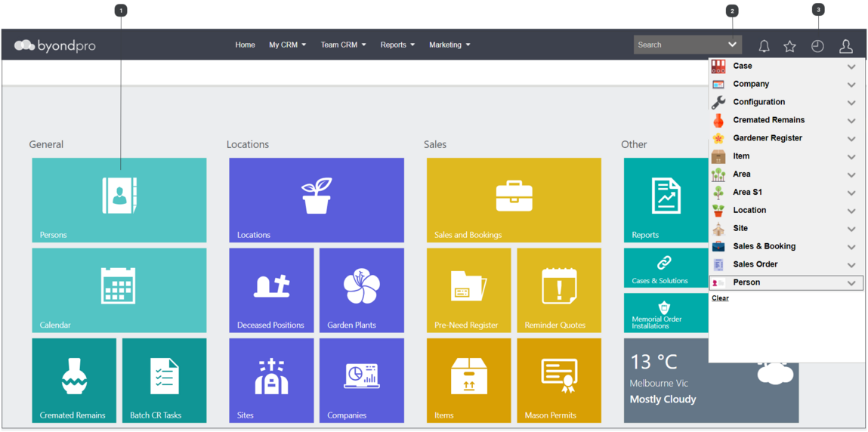Image resolution: width=868 pixels, height=432 pixels.
Task: Open the Calendar tile
Action: coord(119,291)
